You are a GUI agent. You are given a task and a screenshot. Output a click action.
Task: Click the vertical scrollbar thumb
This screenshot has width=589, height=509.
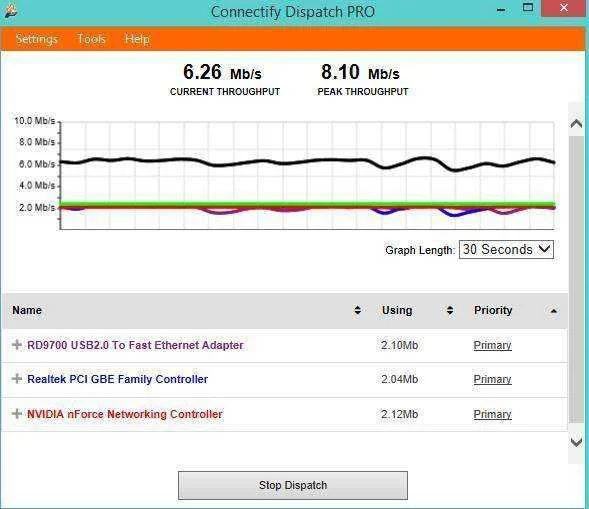click(576, 279)
